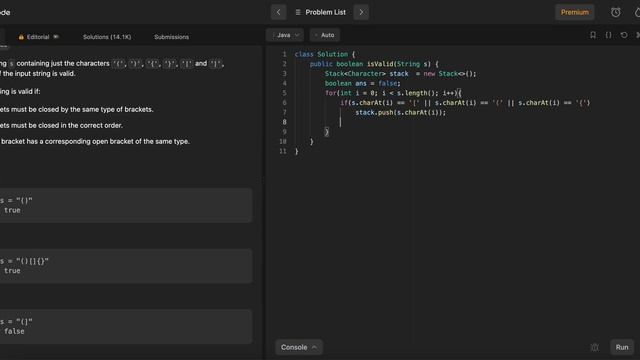Open the Editorial tab
The width and height of the screenshot is (640, 360).
pyautogui.click(x=38, y=37)
